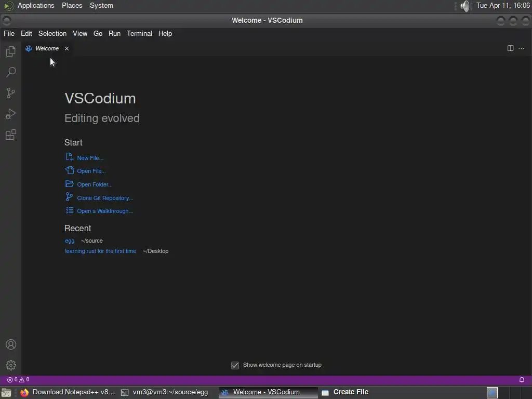The width and height of the screenshot is (532, 399).
Task: Click the New File icon under Start
Action: tap(69, 157)
